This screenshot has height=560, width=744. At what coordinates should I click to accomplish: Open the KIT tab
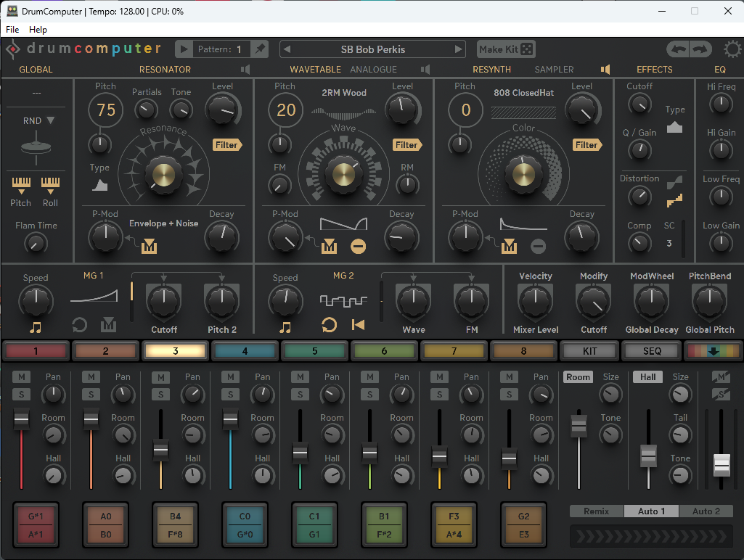point(590,351)
